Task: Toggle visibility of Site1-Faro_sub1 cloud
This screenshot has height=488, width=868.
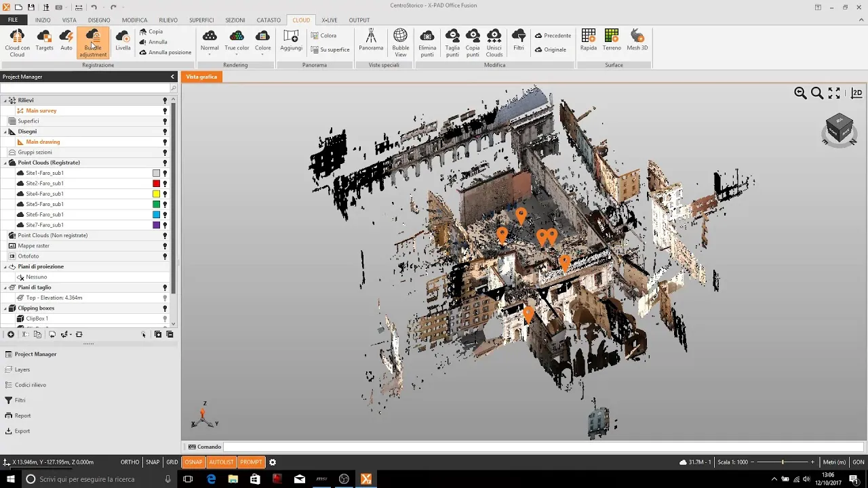Action: [x=165, y=174]
